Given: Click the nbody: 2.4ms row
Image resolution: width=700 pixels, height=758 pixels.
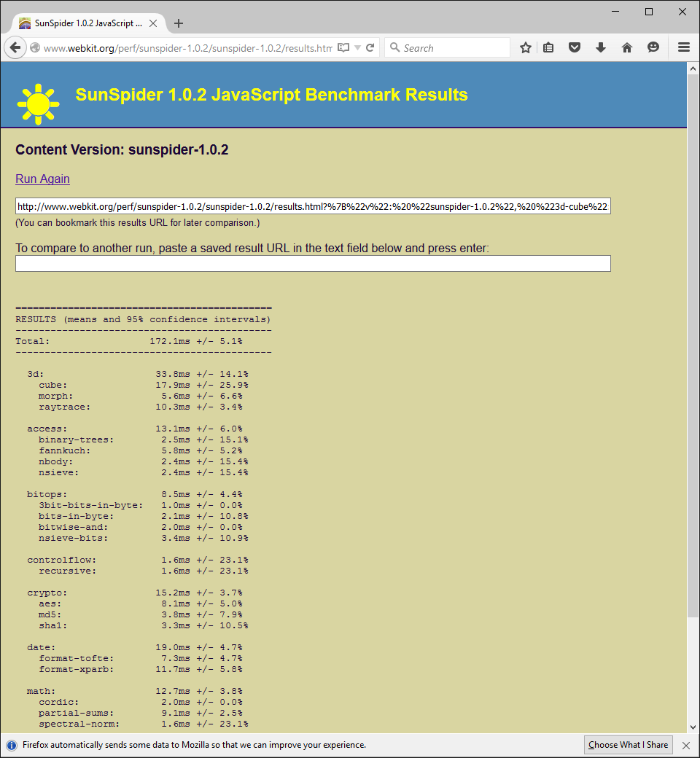Looking at the screenshot, I should tap(143, 461).
